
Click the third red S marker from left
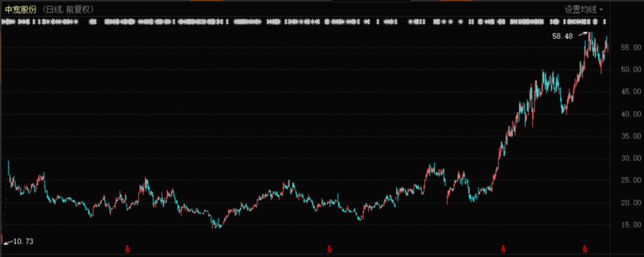503,247
